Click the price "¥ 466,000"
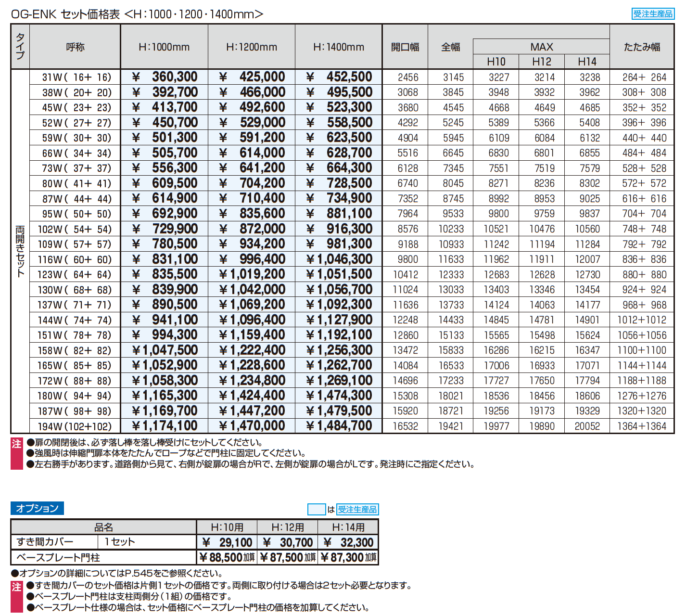 [x=252, y=92]
